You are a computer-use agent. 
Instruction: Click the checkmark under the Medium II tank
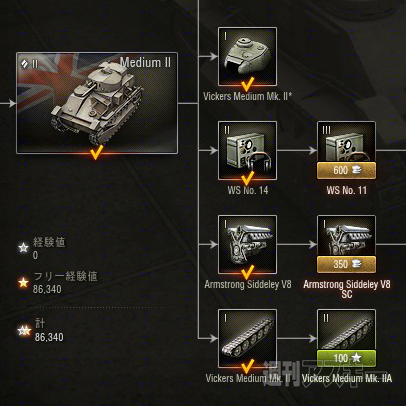click(x=96, y=152)
